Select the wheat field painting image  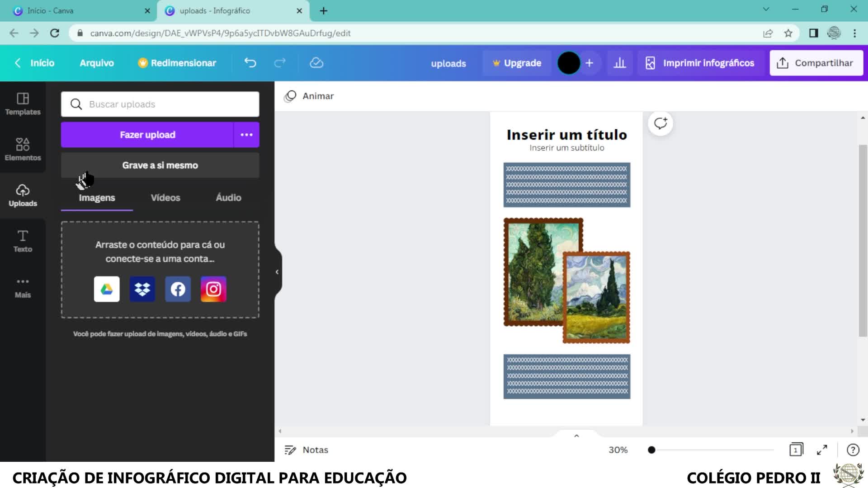point(596,297)
